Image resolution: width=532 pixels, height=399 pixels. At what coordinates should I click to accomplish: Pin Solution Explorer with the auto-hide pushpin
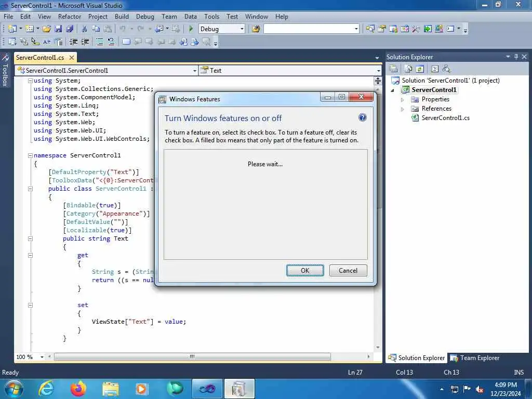(x=516, y=57)
